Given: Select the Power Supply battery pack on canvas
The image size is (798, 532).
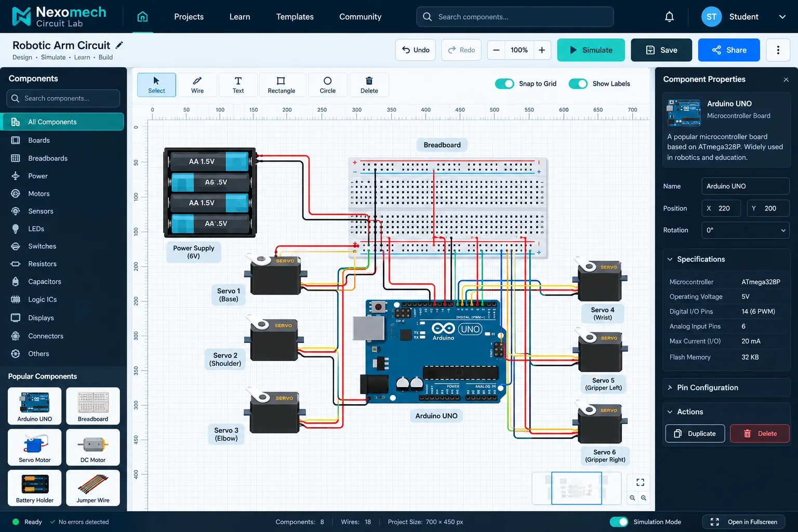Looking at the screenshot, I should click(210, 192).
